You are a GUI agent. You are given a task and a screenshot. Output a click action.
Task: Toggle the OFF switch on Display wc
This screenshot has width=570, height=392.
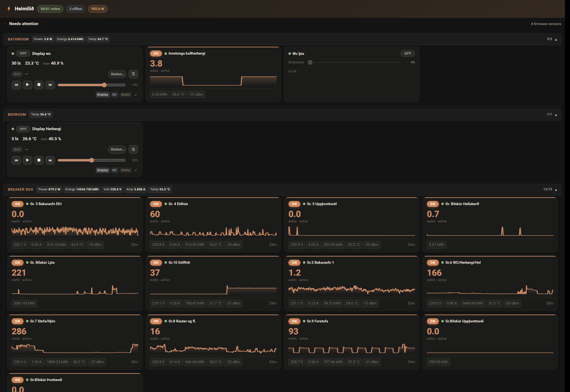[23, 53]
